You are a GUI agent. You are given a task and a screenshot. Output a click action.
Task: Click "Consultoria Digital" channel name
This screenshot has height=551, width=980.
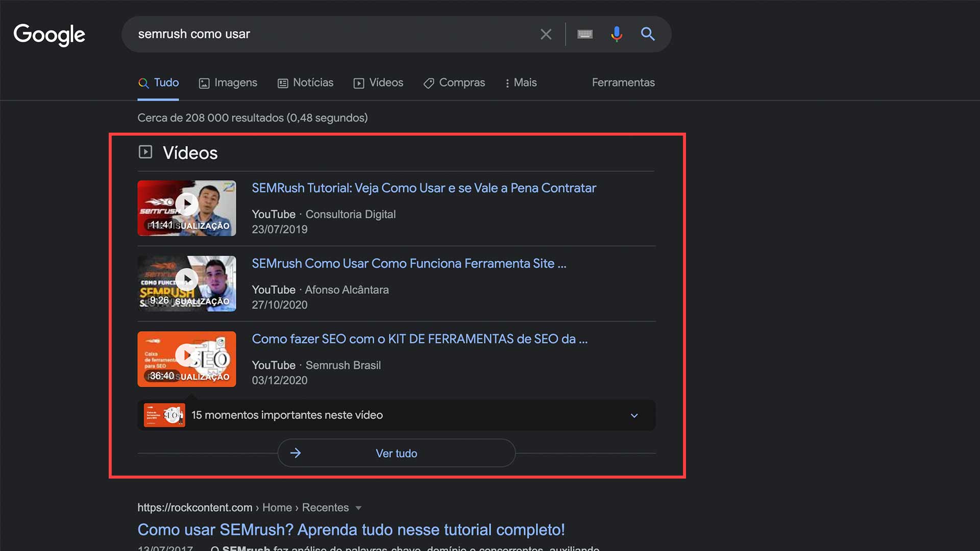(351, 215)
